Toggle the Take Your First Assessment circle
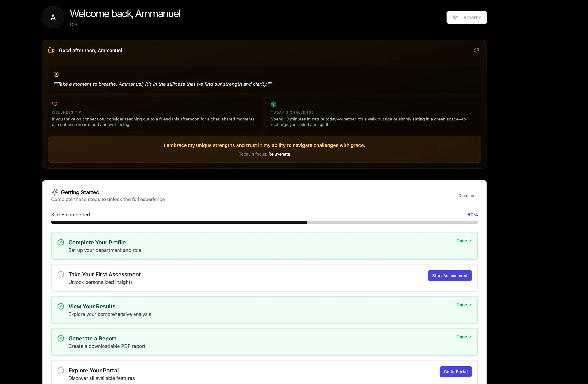Viewport: 588px width, 384px height. coord(60,274)
